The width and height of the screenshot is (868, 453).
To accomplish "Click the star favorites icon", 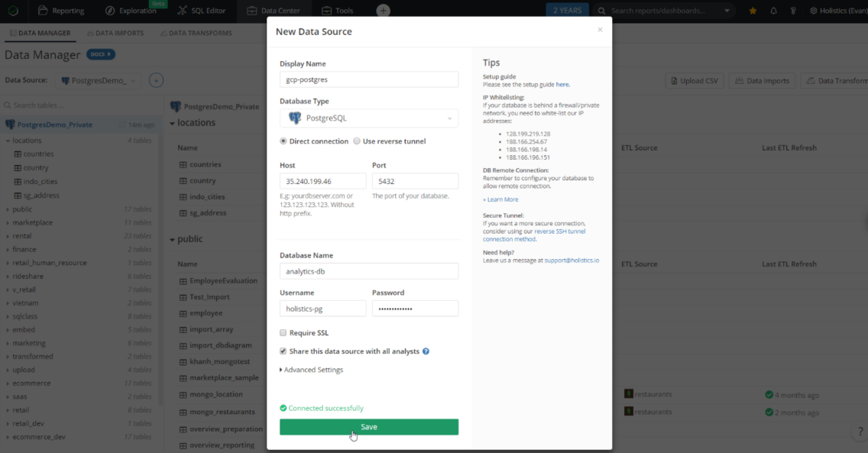I will [x=753, y=11].
